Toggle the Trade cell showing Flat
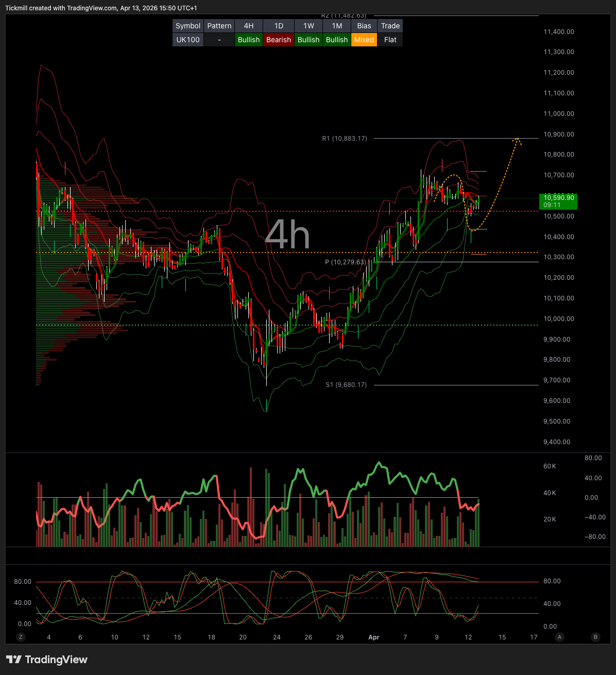616x675 pixels. coord(390,40)
